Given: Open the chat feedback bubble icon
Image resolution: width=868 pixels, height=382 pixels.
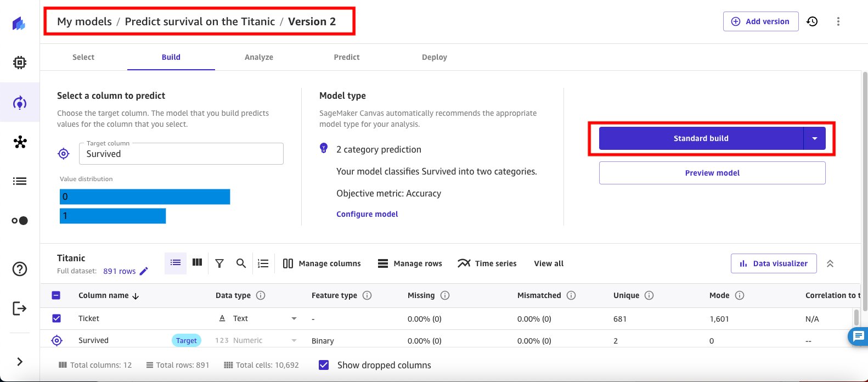Looking at the screenshot, I should coord(858,336).
